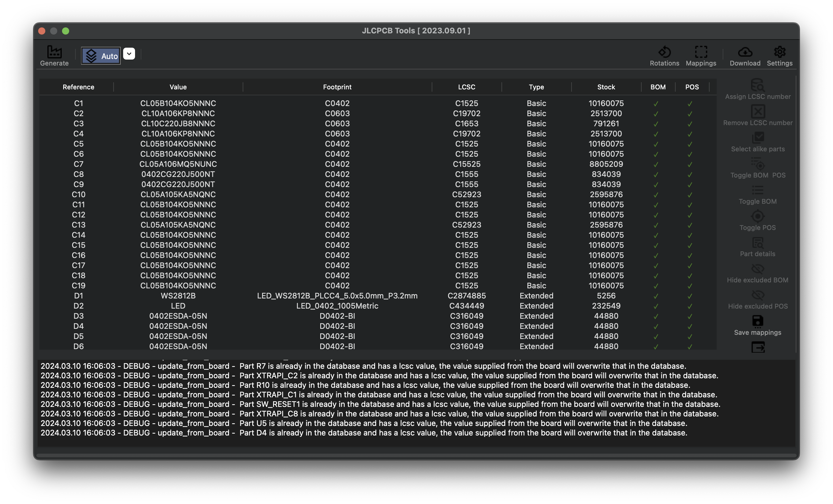This screenshot has height=504, width=833.
Task: Open Part details icon
Action: [758, 242]
